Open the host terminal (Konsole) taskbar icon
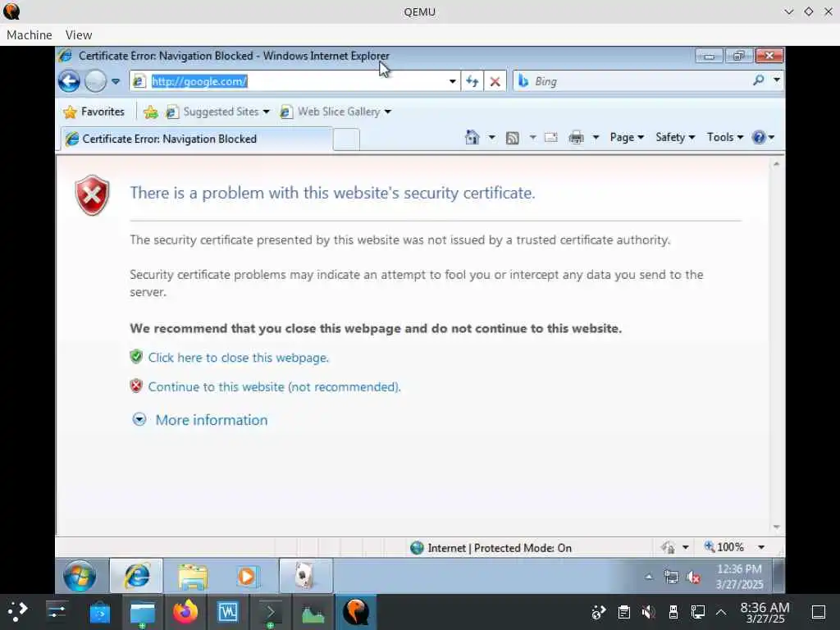The width and height of the screenshot is (840, 630). click(270, 612)
